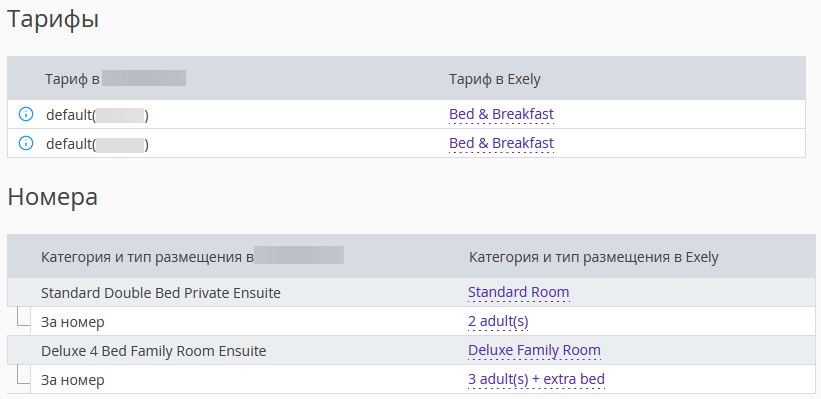Click the Номера section heading

coord(52,197)
